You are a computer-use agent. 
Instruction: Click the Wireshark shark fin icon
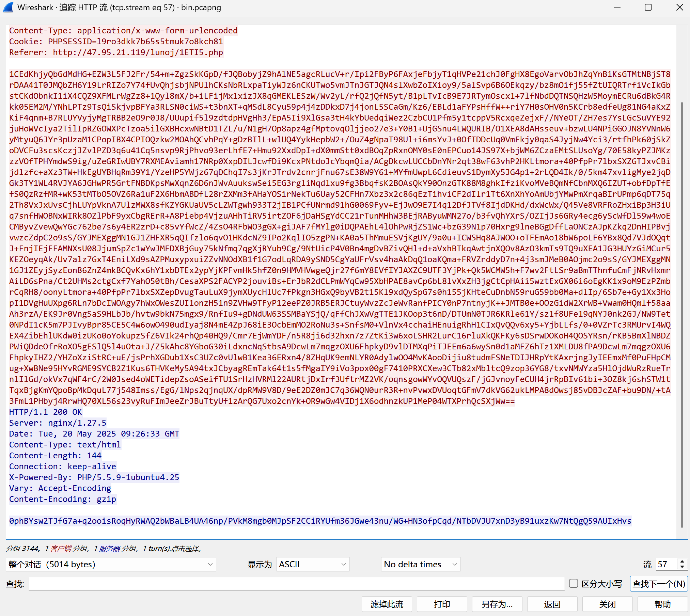[x=8, y=7]
